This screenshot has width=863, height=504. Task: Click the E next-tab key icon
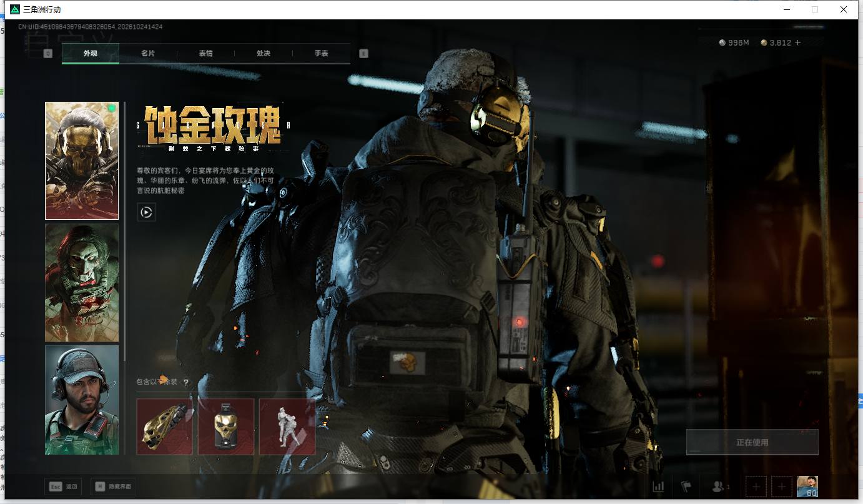pos(364,54)
